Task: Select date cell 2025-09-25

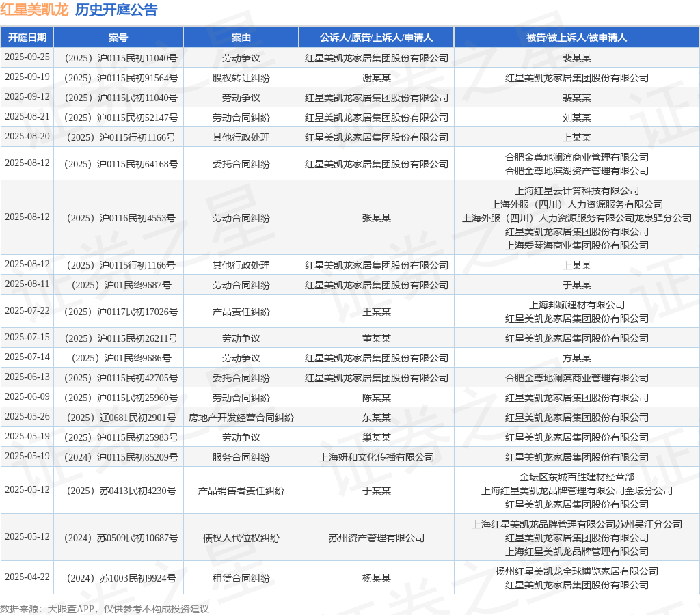Action: point(27,57)
